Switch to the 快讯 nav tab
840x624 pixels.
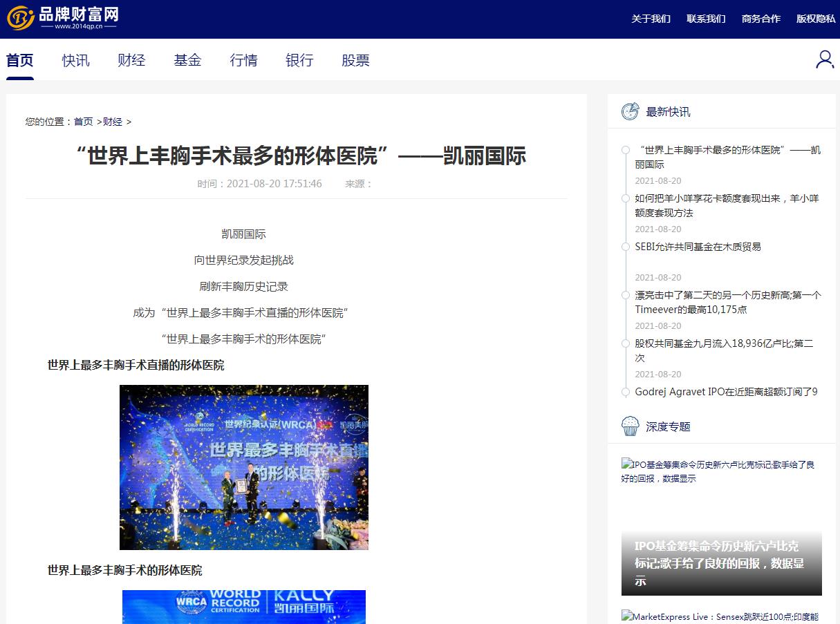coord(76,60)
